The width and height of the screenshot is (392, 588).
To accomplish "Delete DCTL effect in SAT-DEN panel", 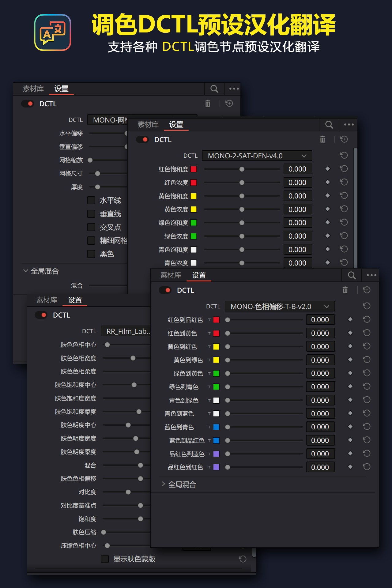I will [322, 139].
